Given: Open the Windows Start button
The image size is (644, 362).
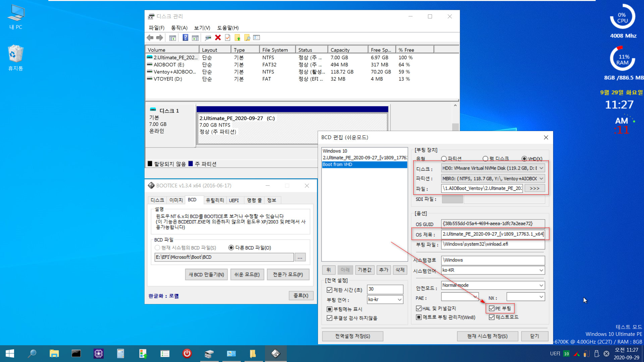Looking at the screenshot, I should pos(10,353).
